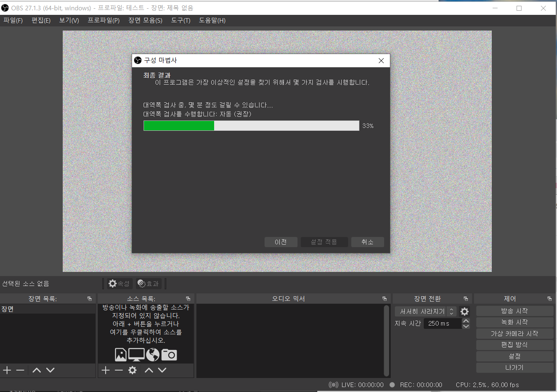Move scene down in list

point(50,370)
